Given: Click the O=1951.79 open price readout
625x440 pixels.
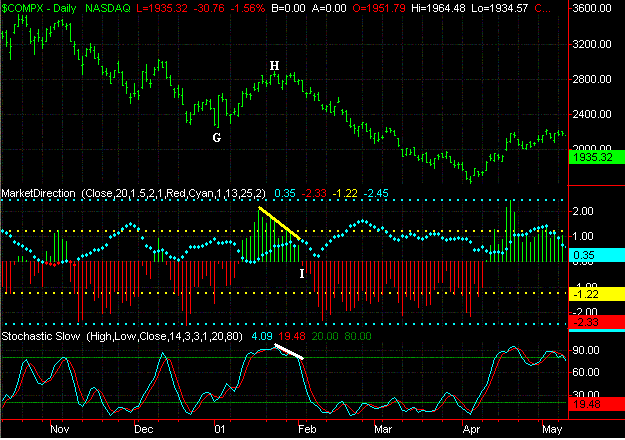Looking at the screenshot, I should 379,8.
